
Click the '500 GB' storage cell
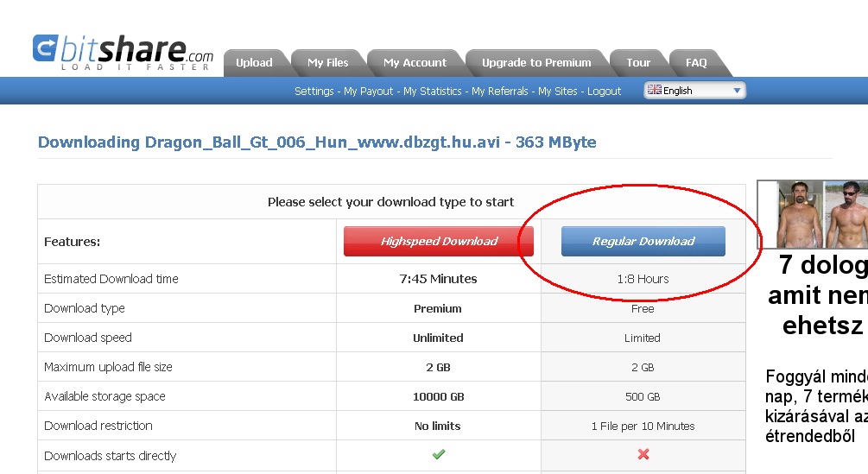tap(643, 396)
